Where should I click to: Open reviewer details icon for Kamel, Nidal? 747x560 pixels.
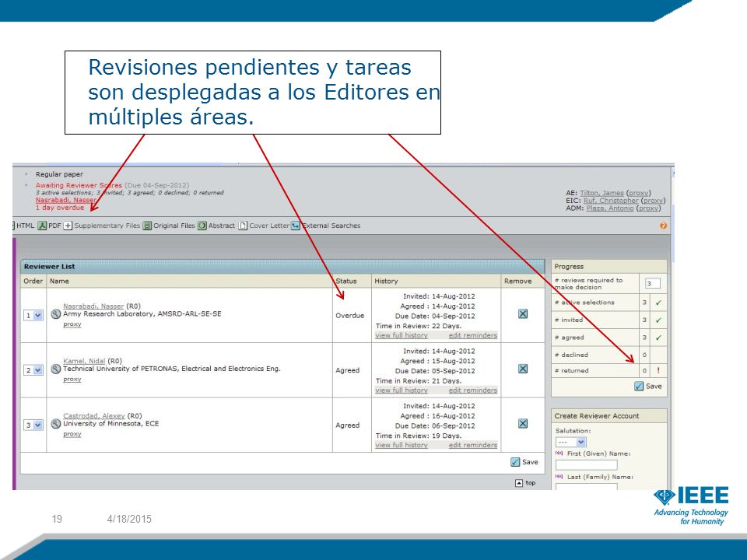click(56, 369)
